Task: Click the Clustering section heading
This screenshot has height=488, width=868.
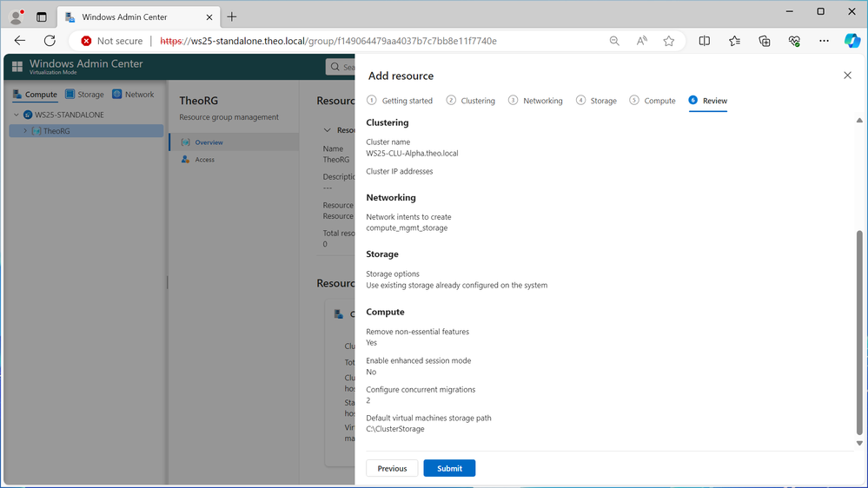Action: (387, 122)
